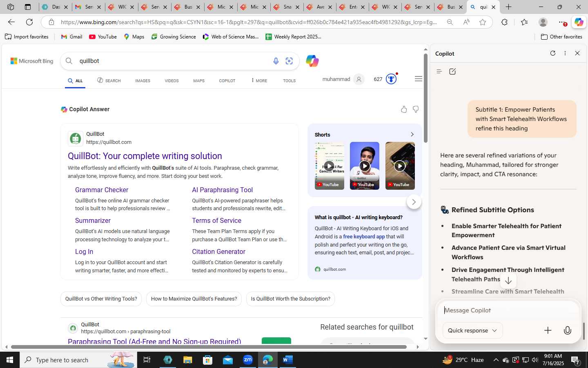The width and height of the screenshot is (588, 368).
Task: Open the Summarizer link
Action: (x=93, y=220)
